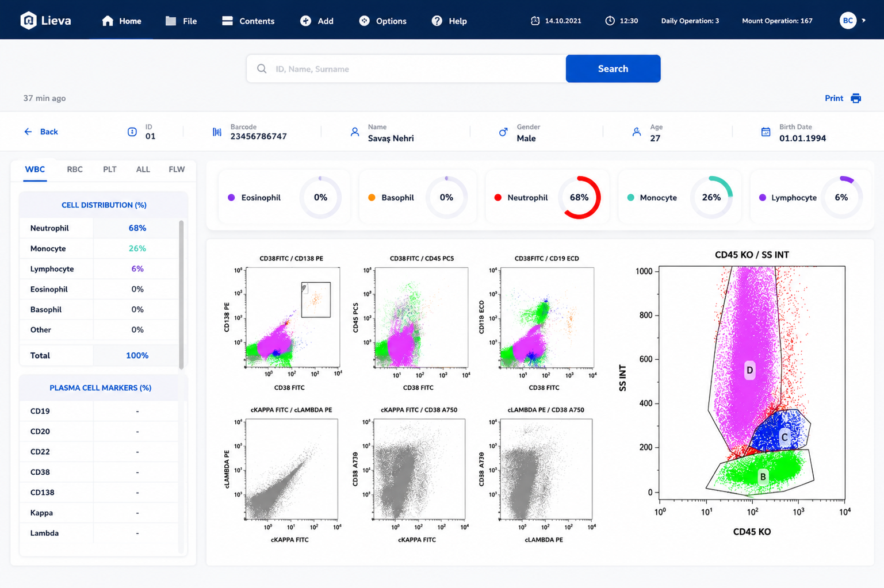Click the clock icon showing 12:30

pos(610,21)
